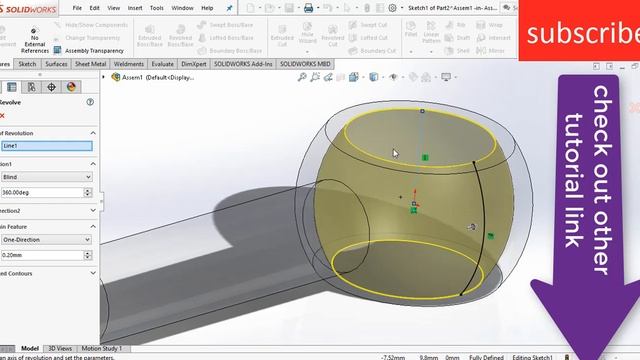Switch to the Evaluate tab
The height and width of the screenshot is (360, 640).
point(162,64)
